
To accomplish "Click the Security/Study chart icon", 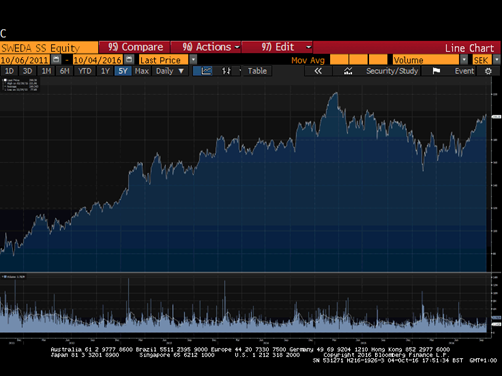I will 348,71.
